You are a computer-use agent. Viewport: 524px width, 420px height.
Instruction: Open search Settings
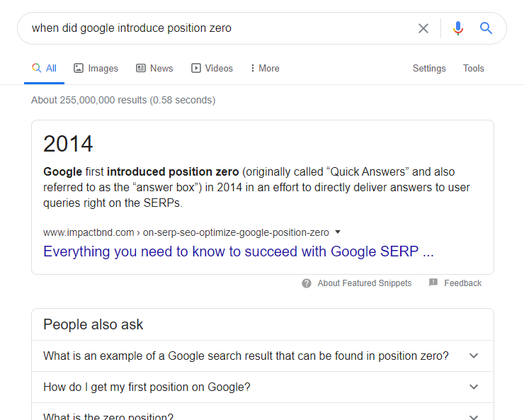(x=429, y=68)
